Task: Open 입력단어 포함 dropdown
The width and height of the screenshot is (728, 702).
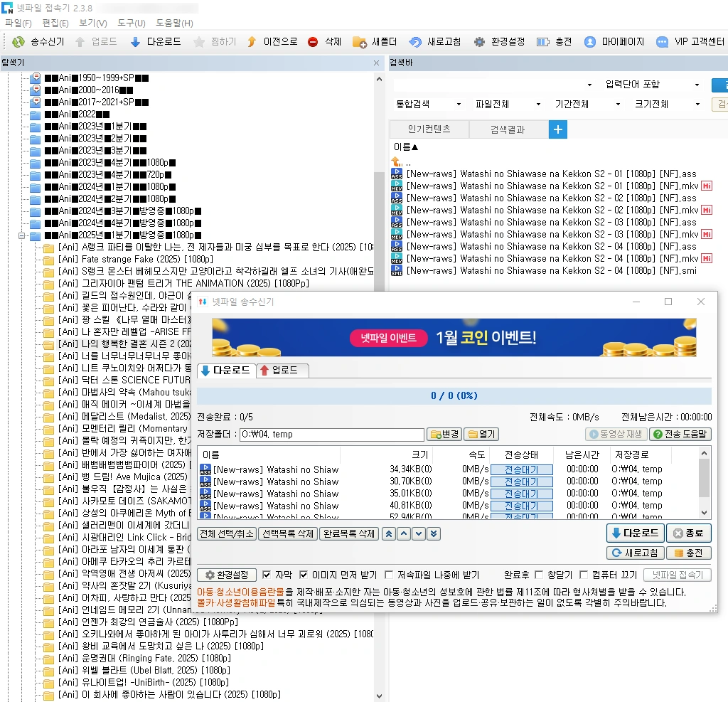Action: coord(653,85)
